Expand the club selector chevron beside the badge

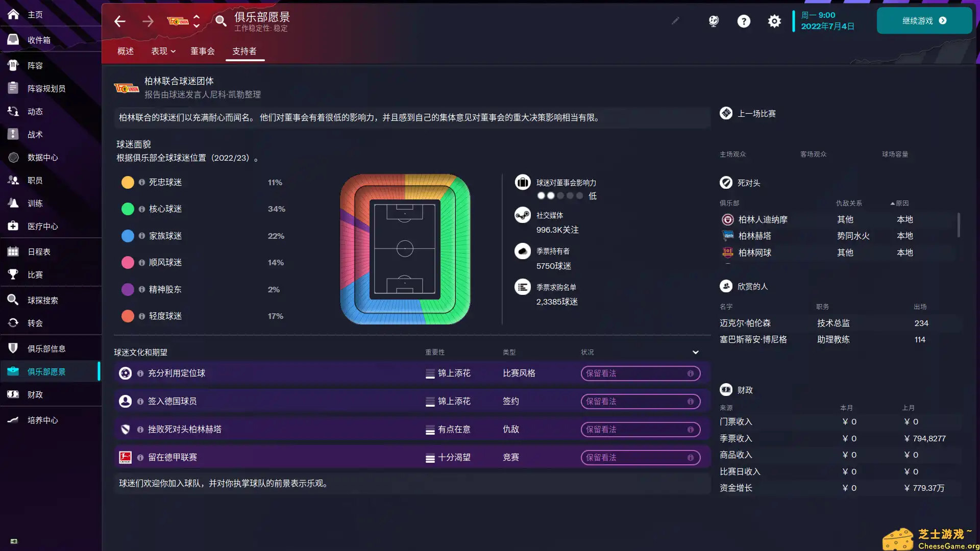(196, 21)
